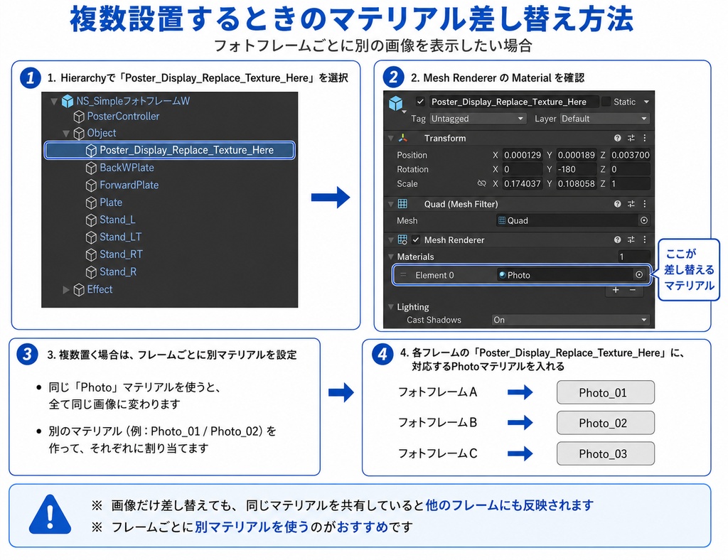Viewport: 728px width, 560px height.
Task: Click the Mesh field showing Quad
Action: click(x=567, y=221)
